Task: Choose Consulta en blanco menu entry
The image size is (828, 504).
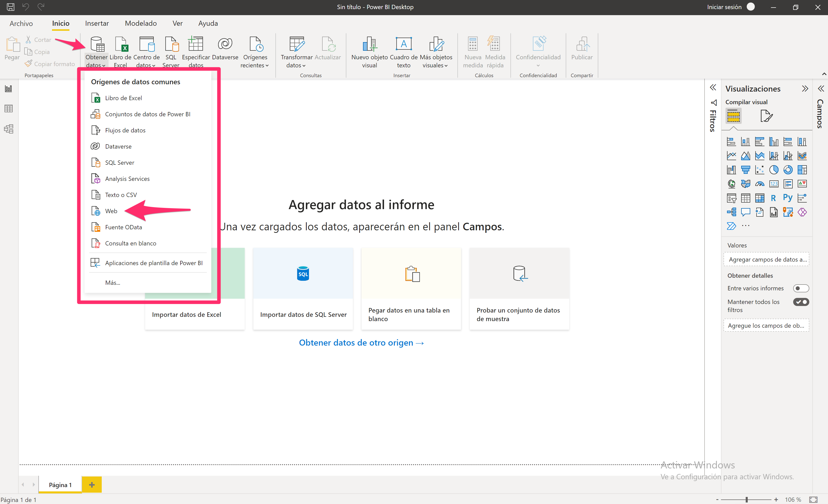Action: click(148, 243)
